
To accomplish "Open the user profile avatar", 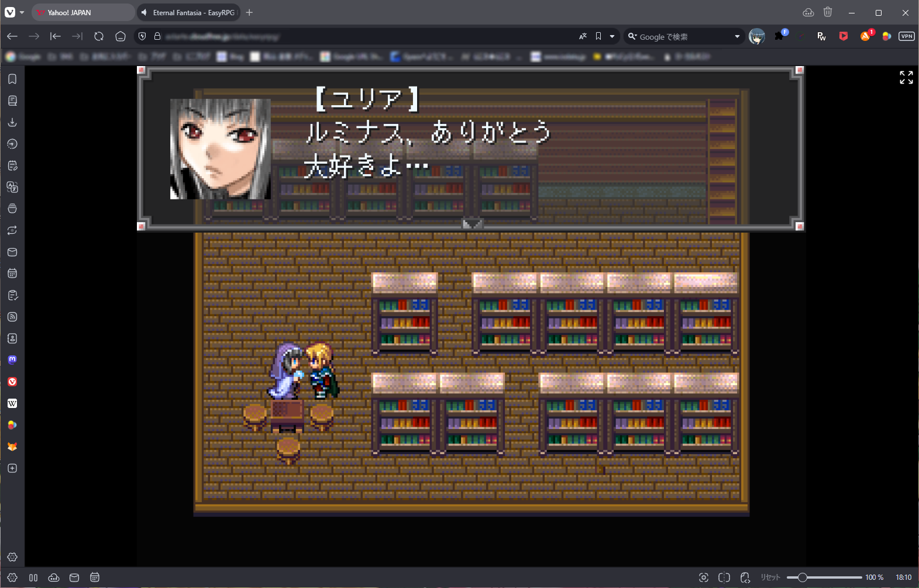I will [x=757, y=36].
